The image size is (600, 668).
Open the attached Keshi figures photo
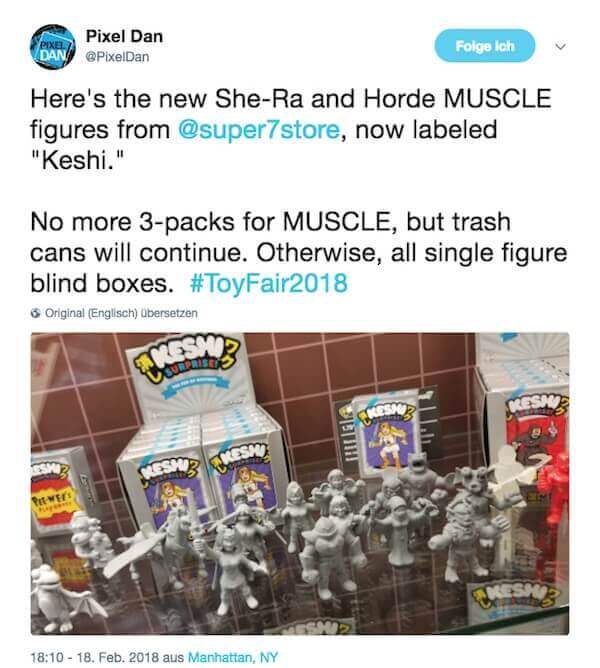click(x=300, y=484)
